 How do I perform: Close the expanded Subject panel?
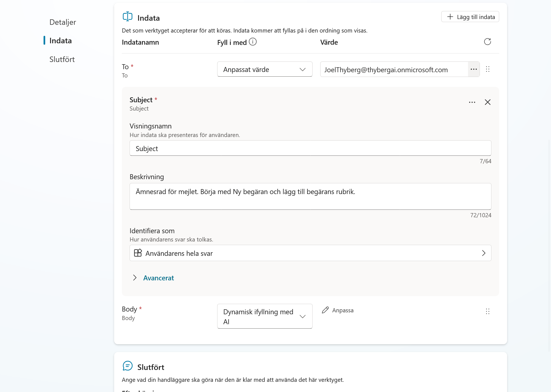(x=488, y=102)
